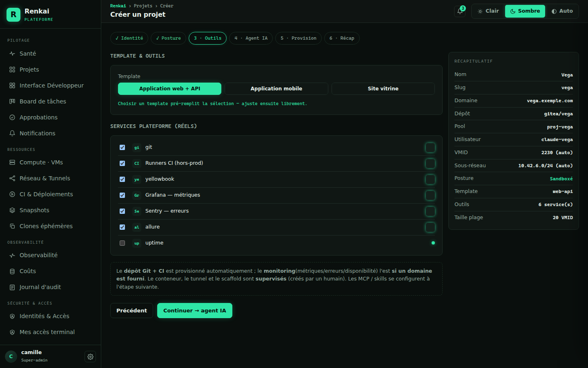Click the Compute · VMs server icon
Image resolution: width=588 pixels, height=368 pixels.
12,162
